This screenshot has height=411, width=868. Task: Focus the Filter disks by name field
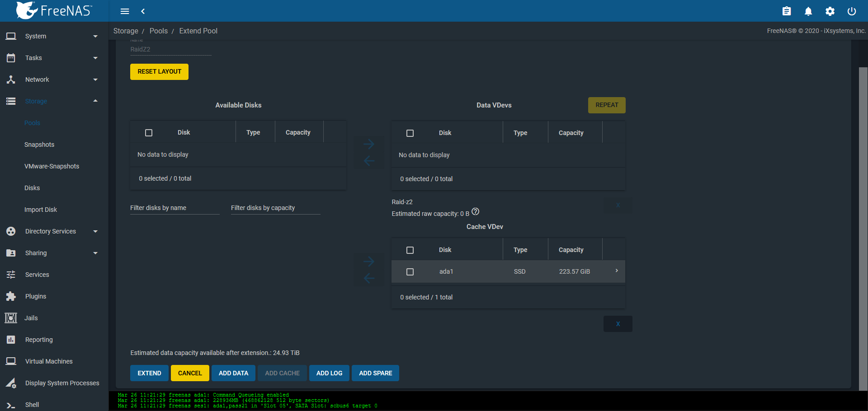(x=175, y=208)
